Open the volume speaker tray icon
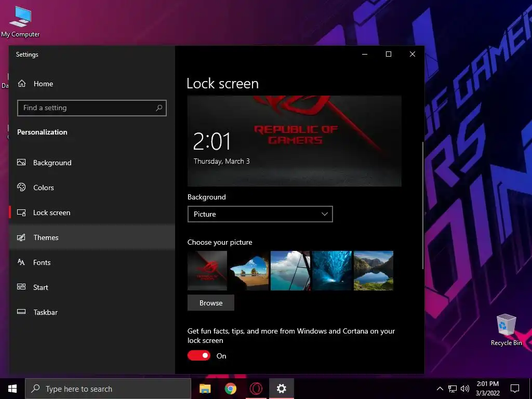The image size is (532, 399). coord(465,389)
